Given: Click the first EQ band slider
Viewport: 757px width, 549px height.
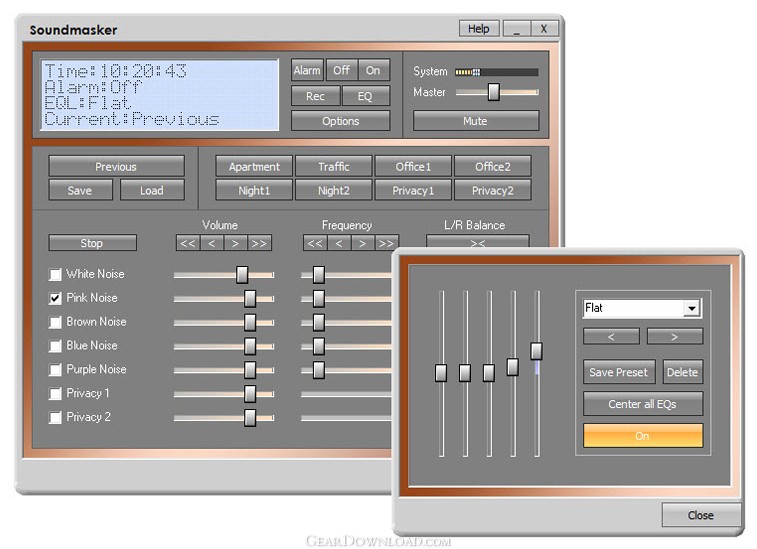Looking at the screenshot, I should point(441,373).
